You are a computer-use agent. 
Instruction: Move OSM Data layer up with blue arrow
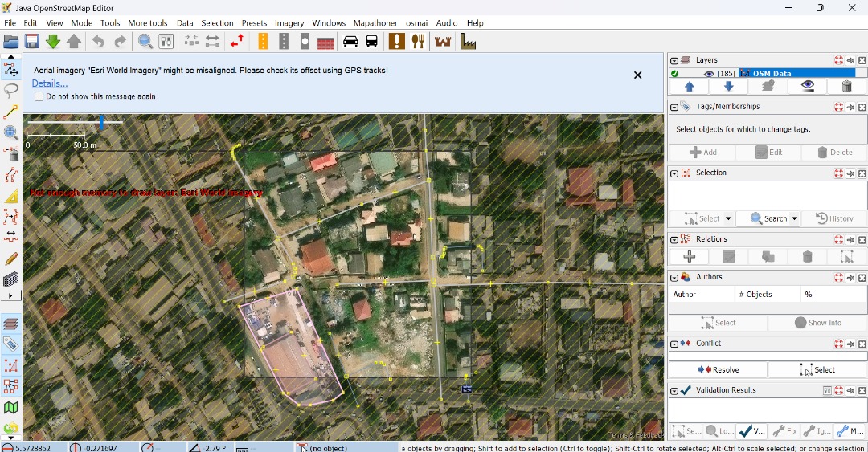coord(690,87)
